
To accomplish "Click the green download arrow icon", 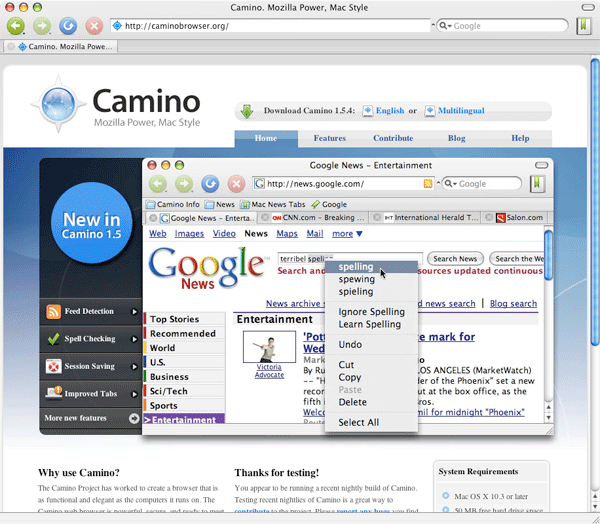I will click(x=247, y=111).
